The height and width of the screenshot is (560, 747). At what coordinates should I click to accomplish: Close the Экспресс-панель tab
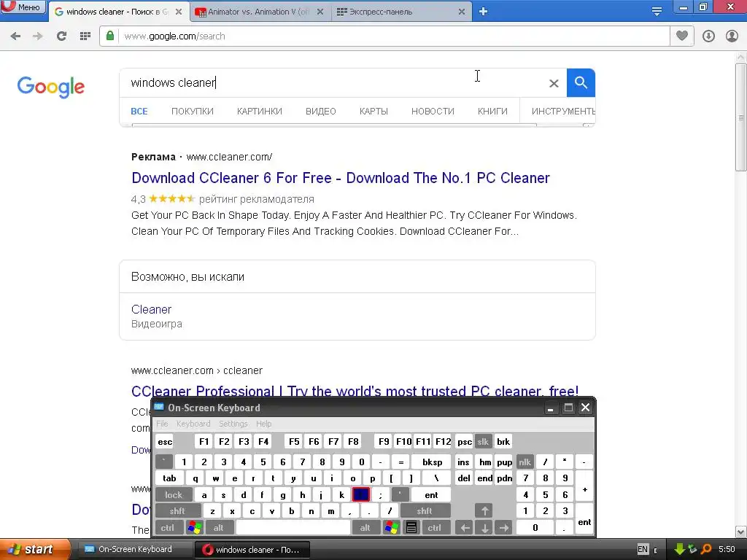pos(462,12)
